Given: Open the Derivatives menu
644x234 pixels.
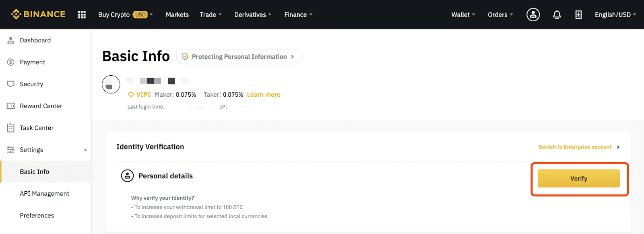Looking at the screenshot, I should [253, 14].
